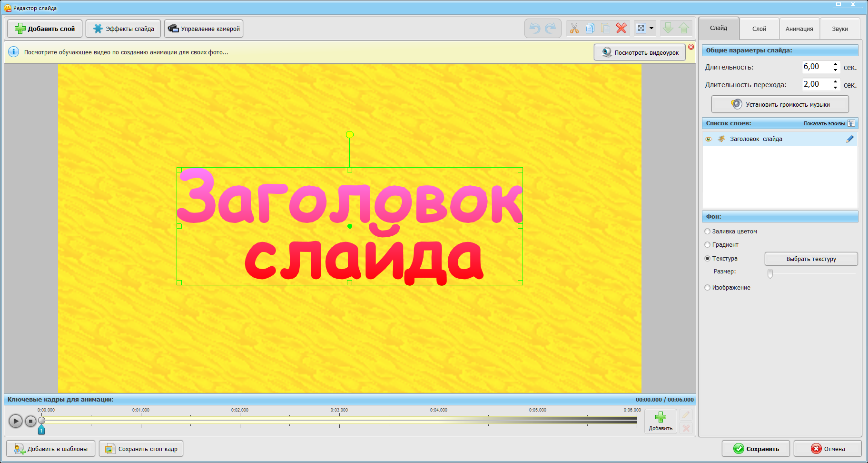This screenshot has height=463, width=868.
Task: Add keyframe with green plus Добавить
Action: [661, 421]
